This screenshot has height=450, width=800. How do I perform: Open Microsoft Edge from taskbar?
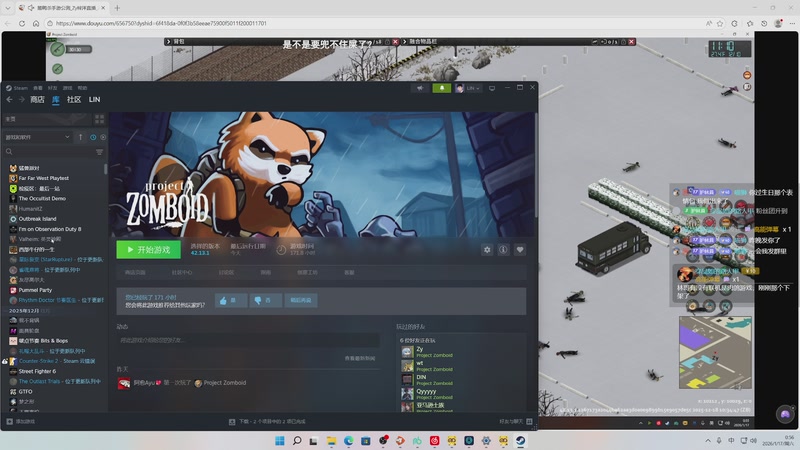pyautogui.click(x=348, y=441)
